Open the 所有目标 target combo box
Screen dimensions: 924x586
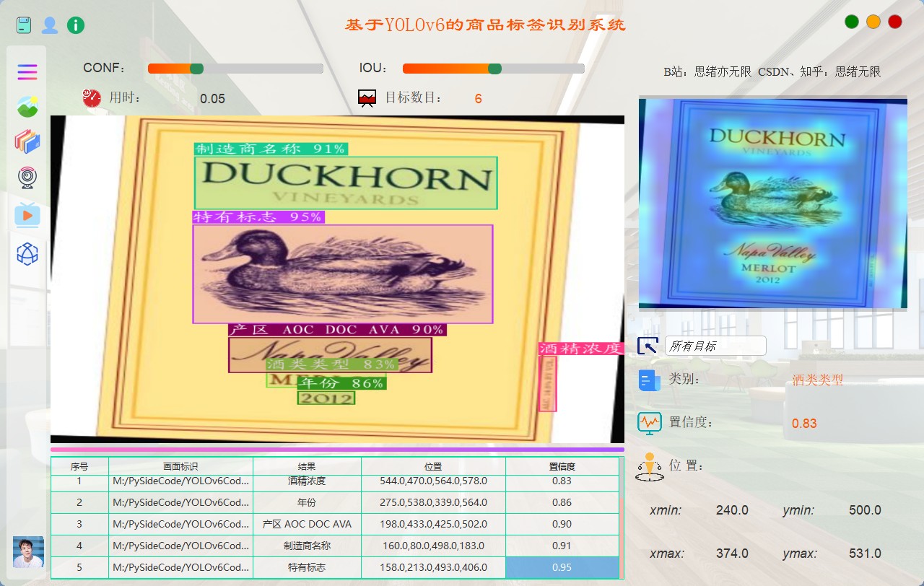(x=715, y=346)
